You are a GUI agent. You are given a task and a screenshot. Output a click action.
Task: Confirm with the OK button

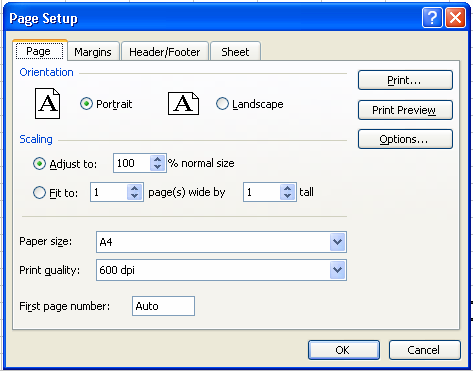[x=344, y=350]
